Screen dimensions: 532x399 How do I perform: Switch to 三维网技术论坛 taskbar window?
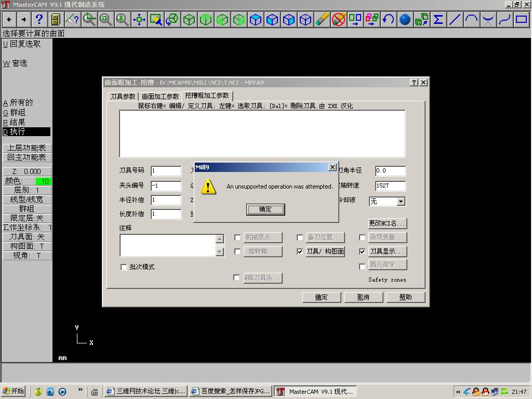click(145, 392)
